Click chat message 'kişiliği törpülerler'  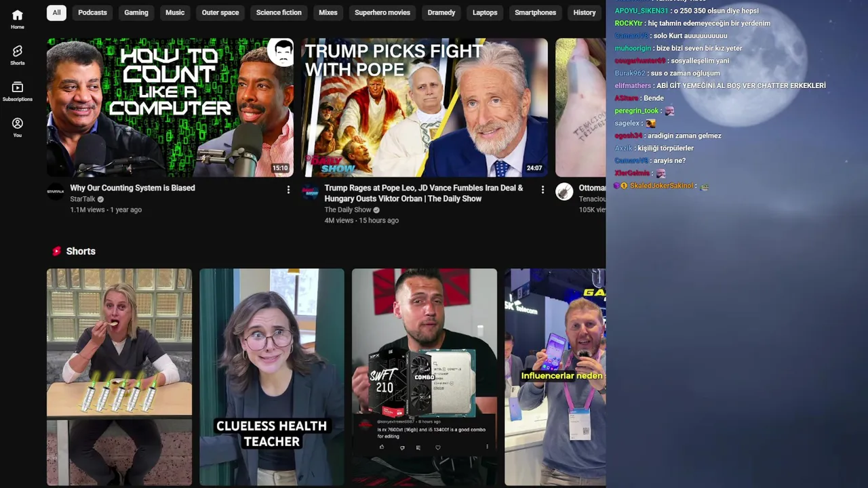click(x=666, y=148)
